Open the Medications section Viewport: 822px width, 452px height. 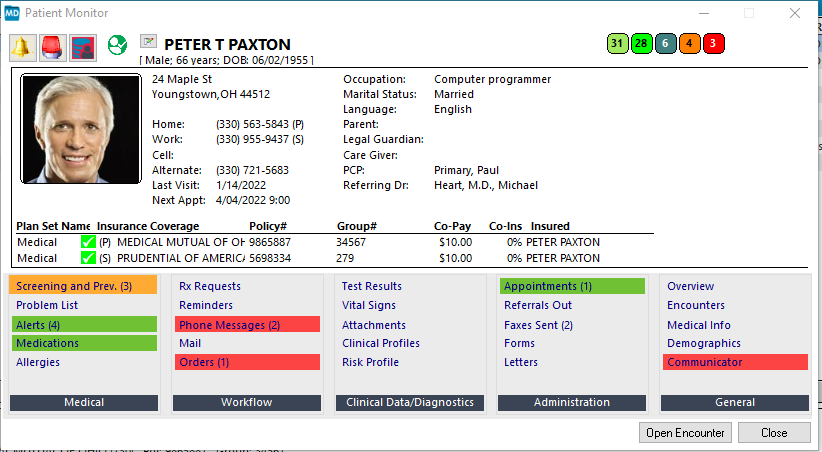[84, 343]
